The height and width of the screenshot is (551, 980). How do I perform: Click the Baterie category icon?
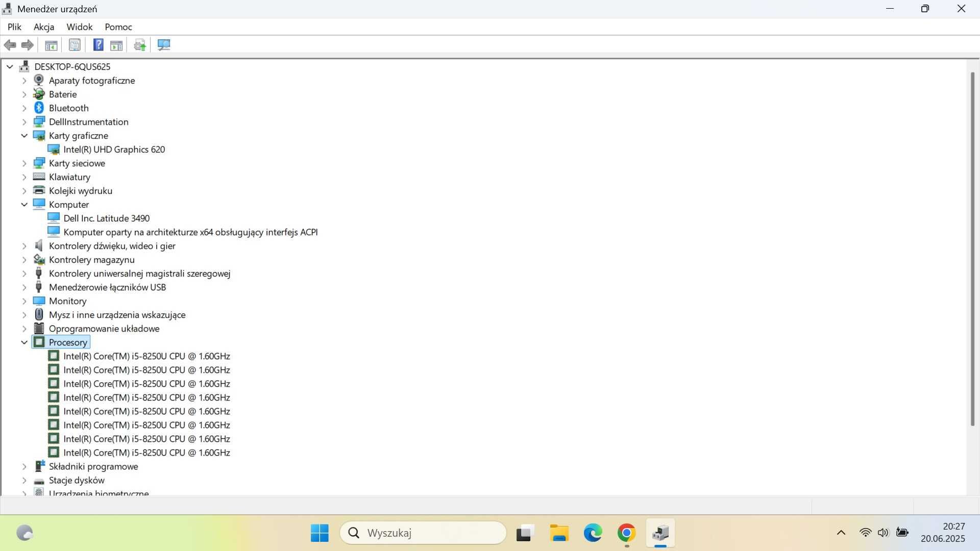coord(39,94)
